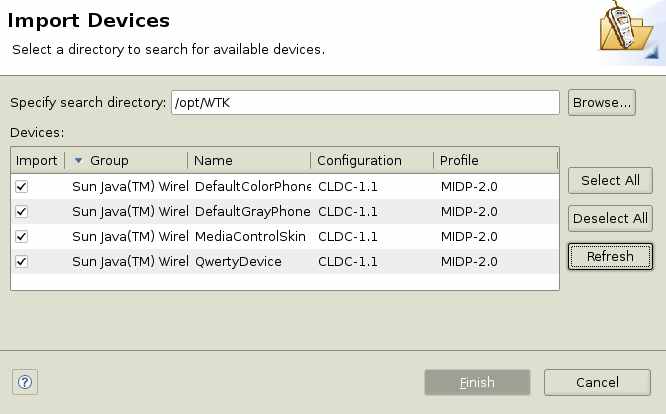Image resolution: width=666 pixels, height=414 pixels.
Task: Uncheck import for DefaultGrayPhone device
Action: tap(21, 211)
